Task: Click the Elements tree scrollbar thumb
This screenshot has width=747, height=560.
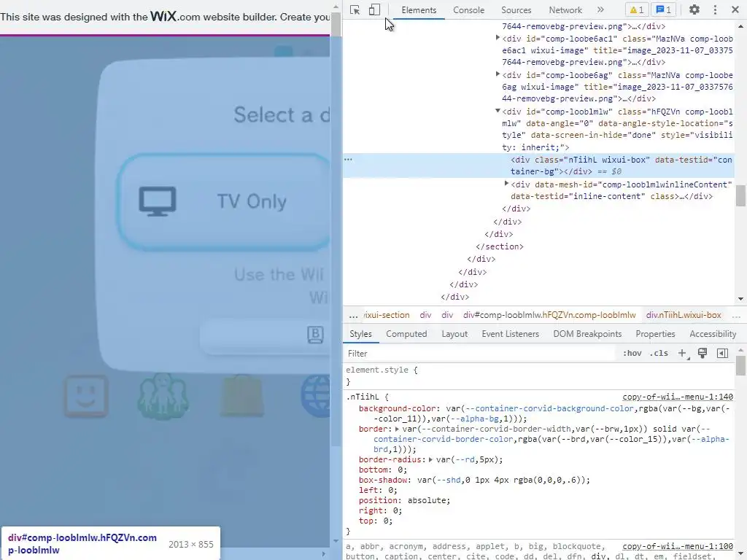Action: click(740, 195)
